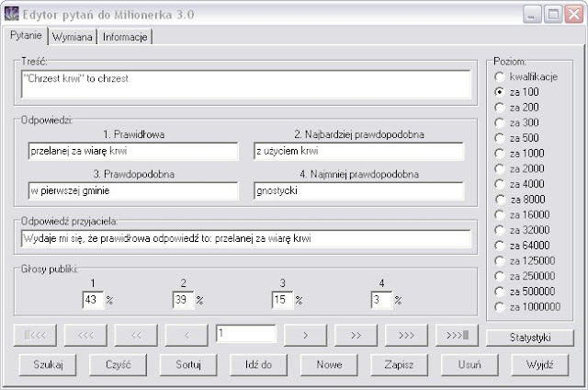Click the Prawidłowa answer field
The width and height of the screenshot is (588, 390).
tap(133, 151)
